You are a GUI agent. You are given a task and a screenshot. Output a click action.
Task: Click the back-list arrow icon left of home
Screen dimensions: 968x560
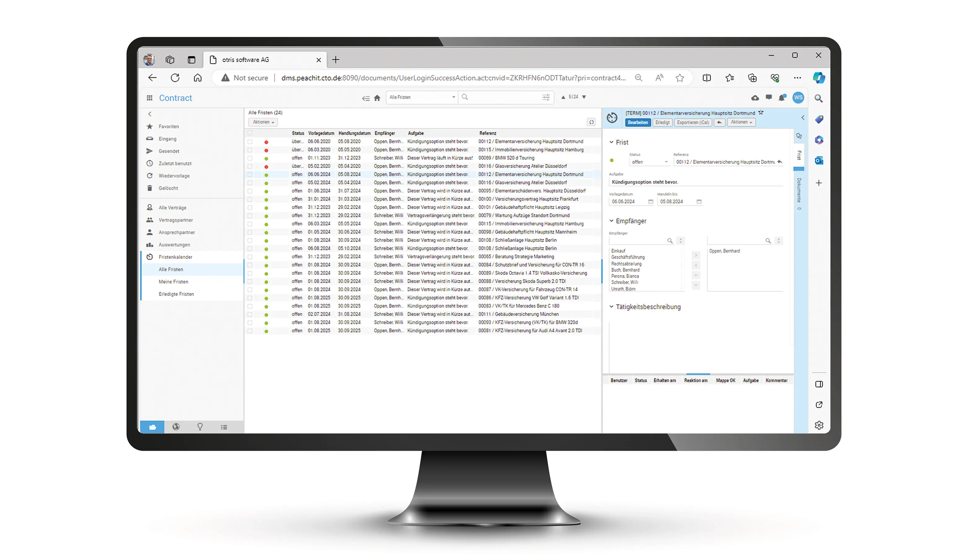pos(366,98)
